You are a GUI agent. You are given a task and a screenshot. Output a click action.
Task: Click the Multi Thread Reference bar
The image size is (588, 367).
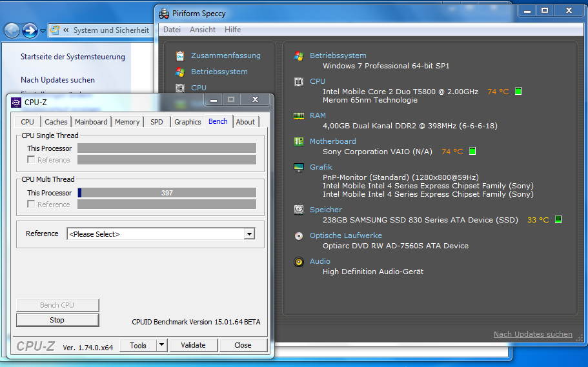[x=167, y=204]
